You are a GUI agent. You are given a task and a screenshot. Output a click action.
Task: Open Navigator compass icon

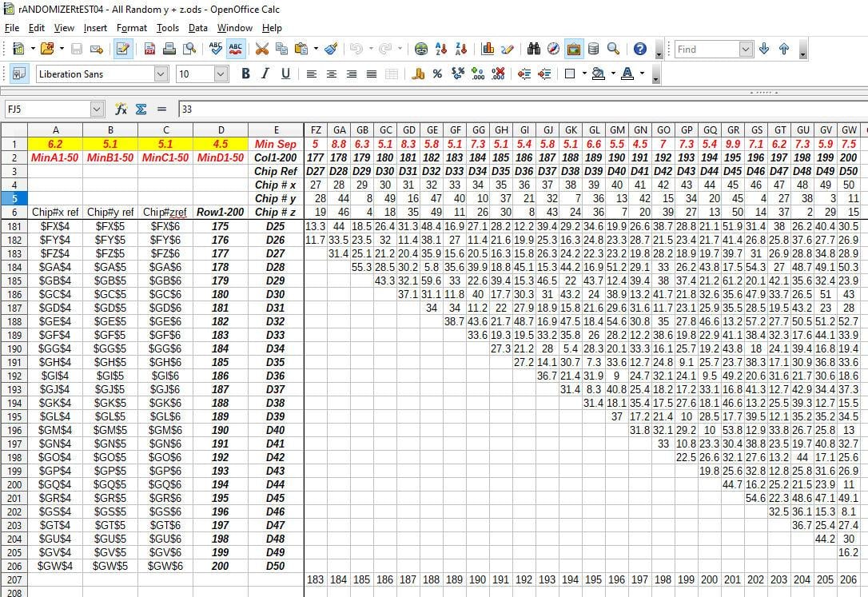click(x=554, y=50)
